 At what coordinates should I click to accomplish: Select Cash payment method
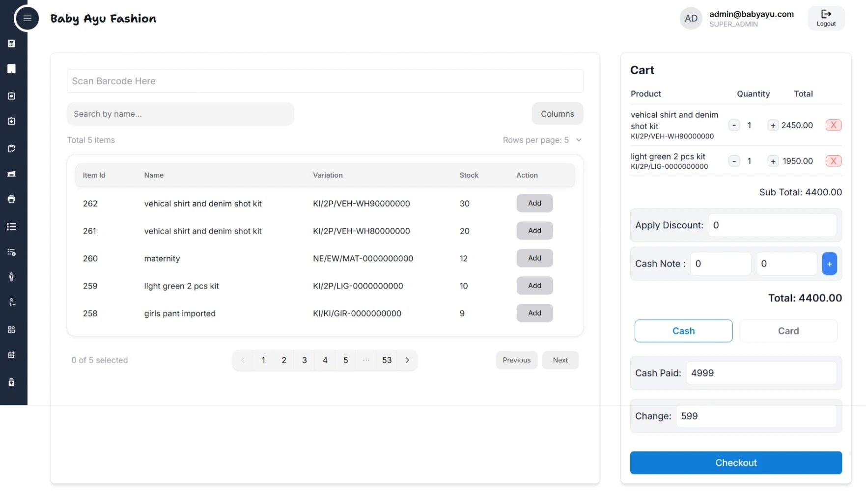(683, 331)
